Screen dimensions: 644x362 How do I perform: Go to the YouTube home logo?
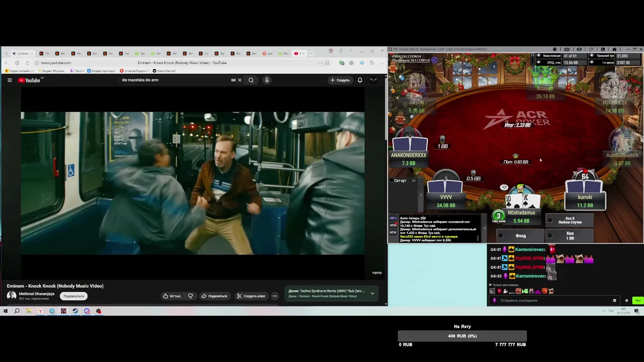coord(29,80)
